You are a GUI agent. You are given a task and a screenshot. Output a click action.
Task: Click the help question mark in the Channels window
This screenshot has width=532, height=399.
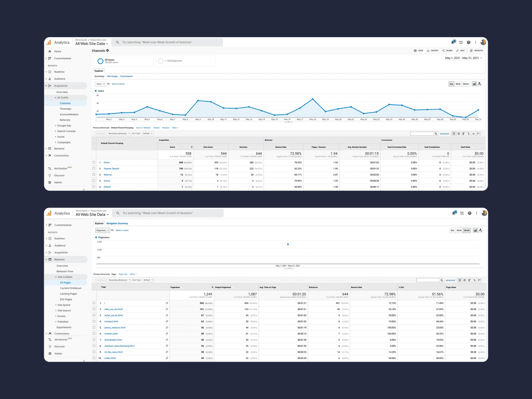(x=469, y=42)
